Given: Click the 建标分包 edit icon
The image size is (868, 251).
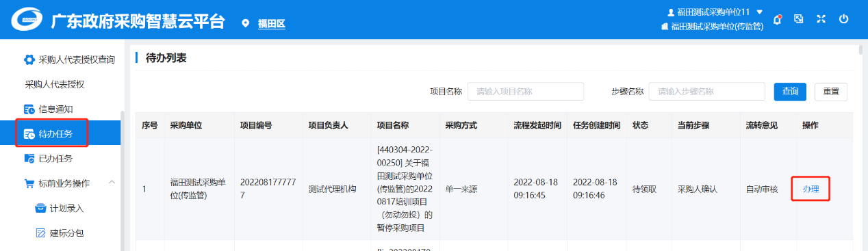Looking at the screenshot, I should click(40, 233).
